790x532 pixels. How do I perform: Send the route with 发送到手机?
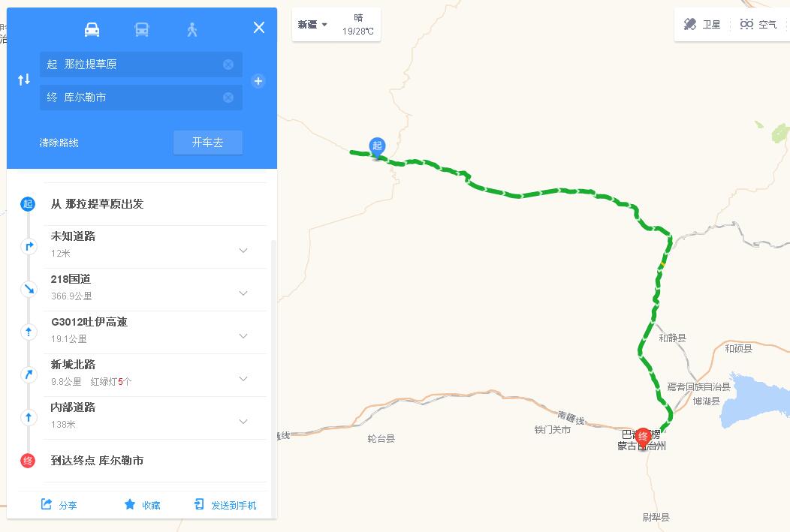225,505
